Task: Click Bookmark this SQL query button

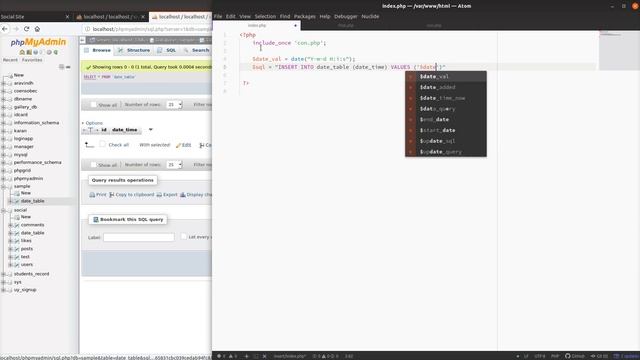Action: 128,220
